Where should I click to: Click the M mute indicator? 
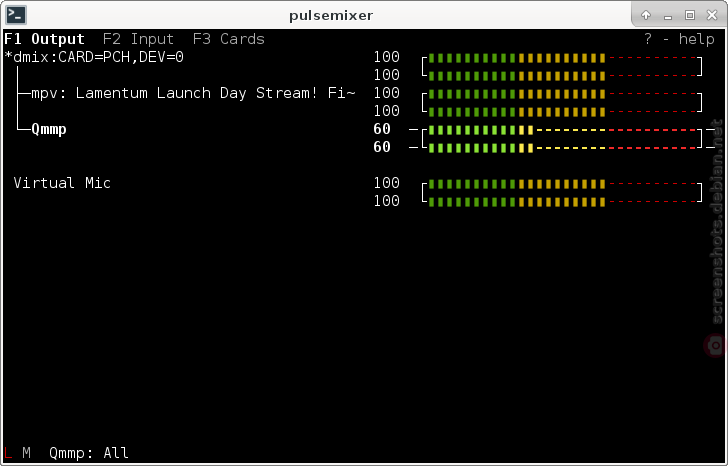(x=26, y=453)
